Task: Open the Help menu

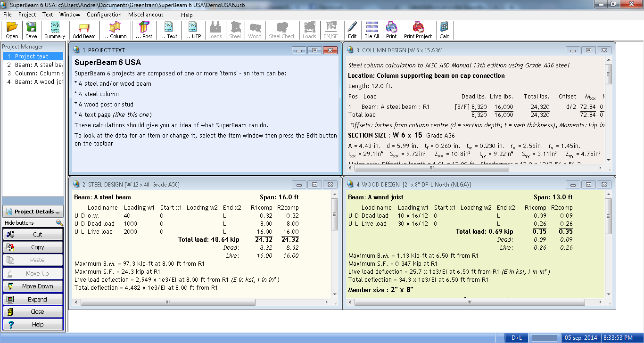Action: [x=187, y=15]
